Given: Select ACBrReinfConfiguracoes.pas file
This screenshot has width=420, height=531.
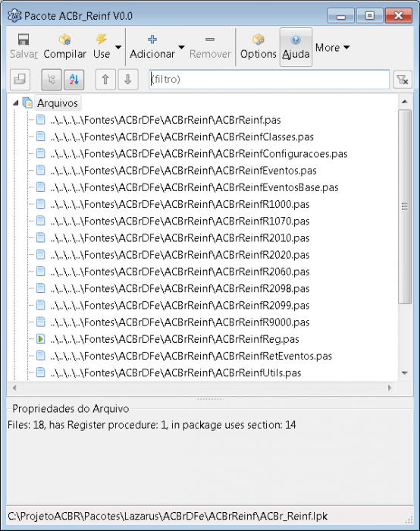Looking at the screenshot, I should [199, 154].
